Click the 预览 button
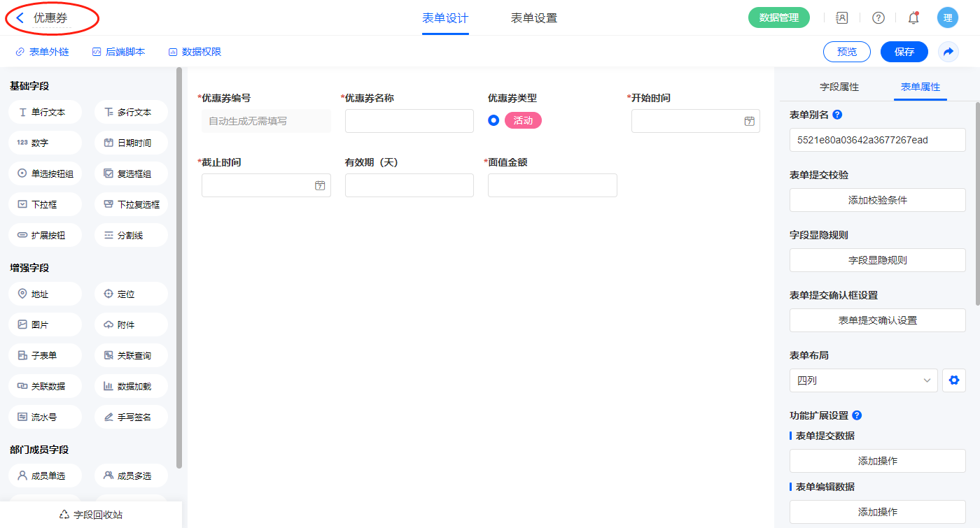 [846, 52]
